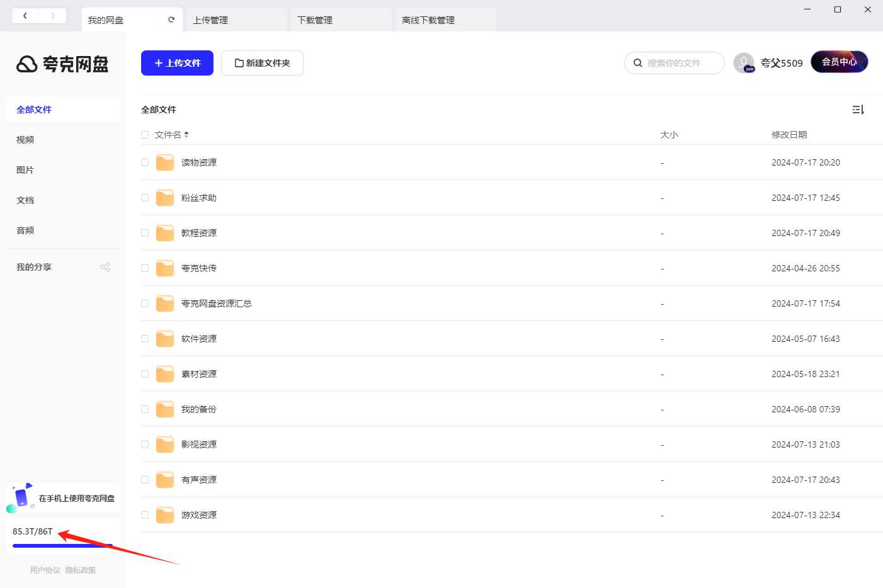
Task: Open the folder name 有声资源
Action: point(199,480)
